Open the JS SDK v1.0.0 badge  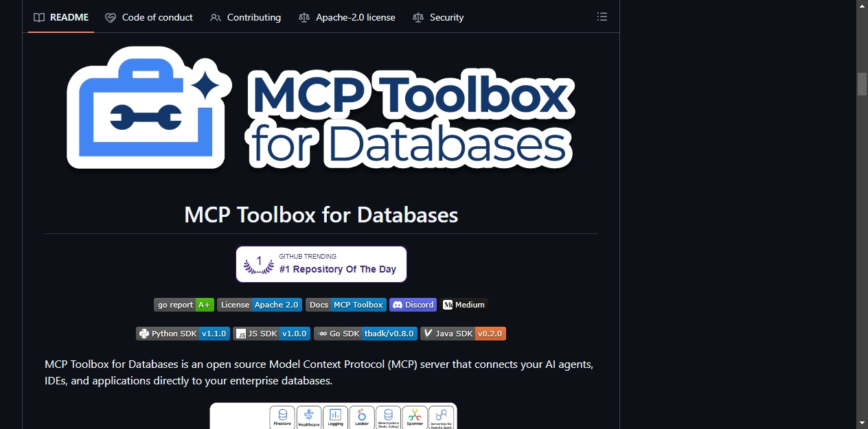pyautogui.click(x=271, y=334)
